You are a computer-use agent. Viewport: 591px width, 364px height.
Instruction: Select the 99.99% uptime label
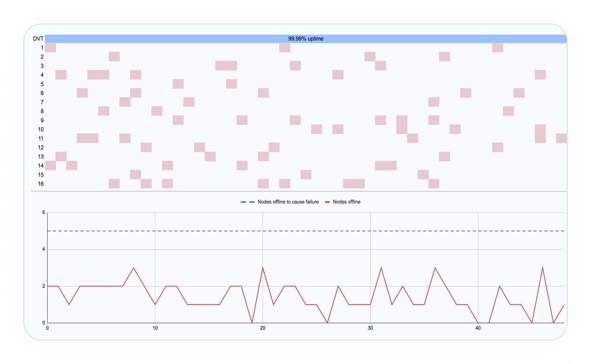pos(306,39)
